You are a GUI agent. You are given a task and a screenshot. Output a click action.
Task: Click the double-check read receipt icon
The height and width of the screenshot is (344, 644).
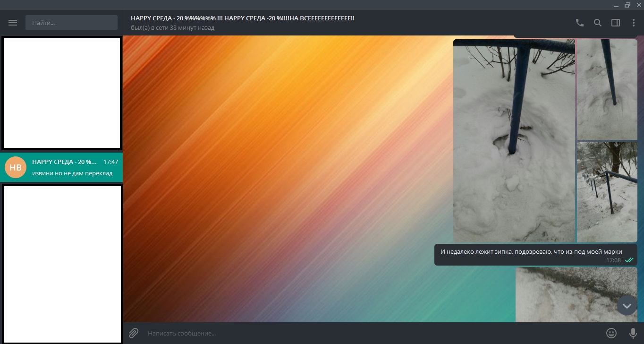tap(629, 260)
